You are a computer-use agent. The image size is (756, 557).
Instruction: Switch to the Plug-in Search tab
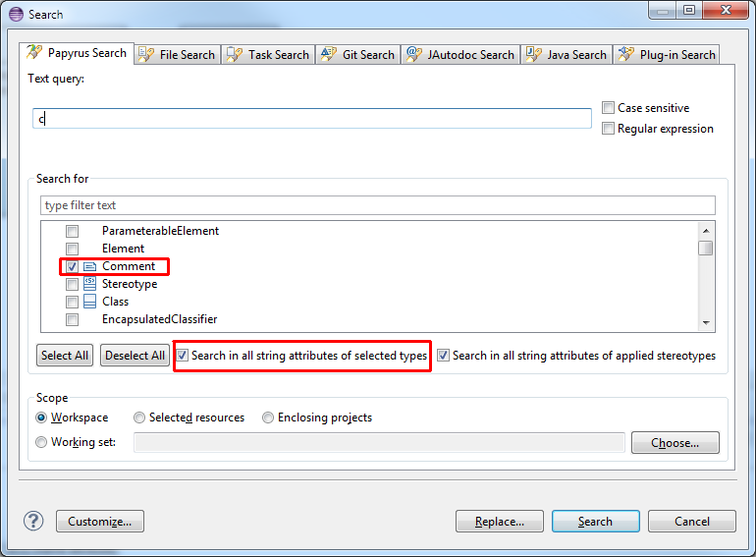click(x=668, y=55)
